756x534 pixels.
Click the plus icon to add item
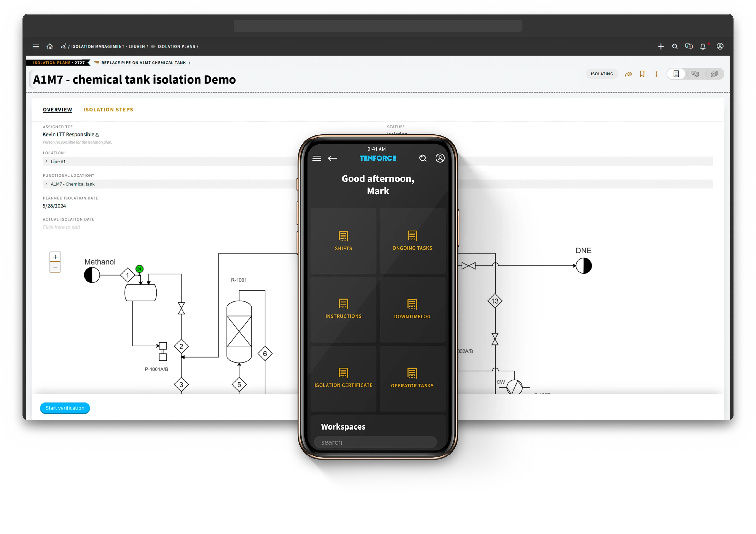(x=660, y=46)
